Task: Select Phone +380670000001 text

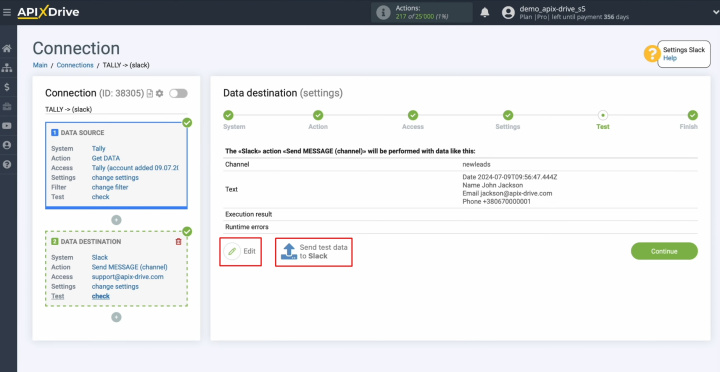Action: (496, 201)
